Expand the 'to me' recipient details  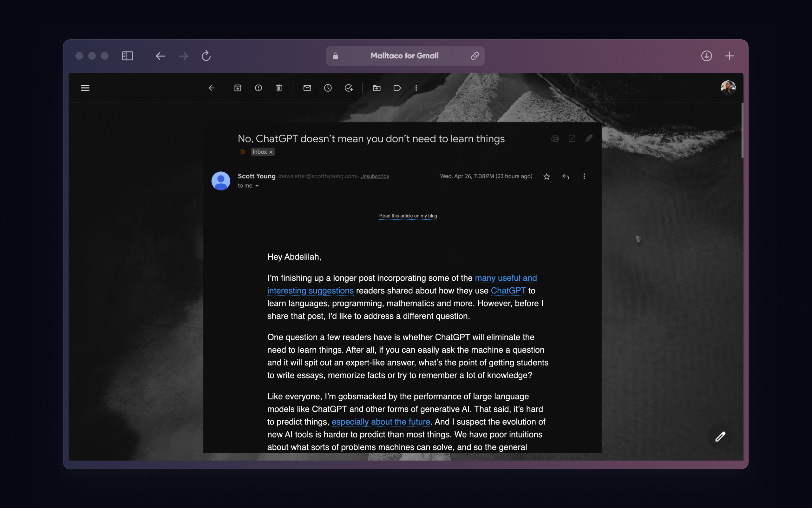[257, 186]
